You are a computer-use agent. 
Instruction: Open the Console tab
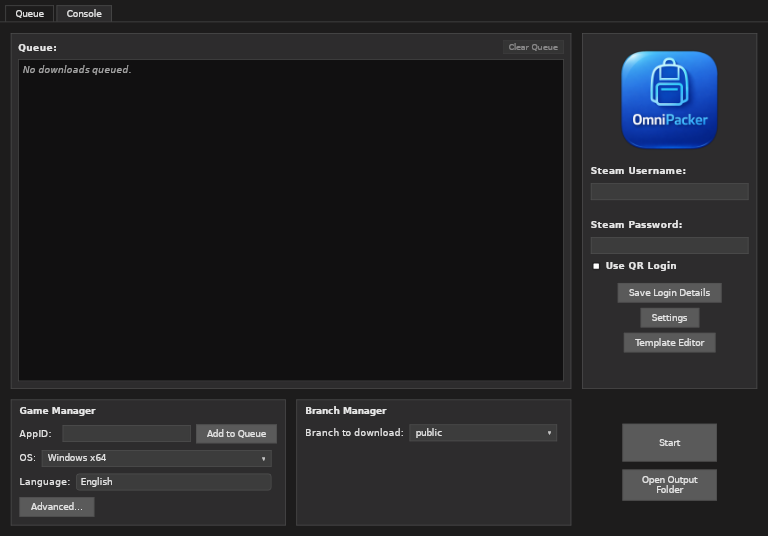(84, 14)
